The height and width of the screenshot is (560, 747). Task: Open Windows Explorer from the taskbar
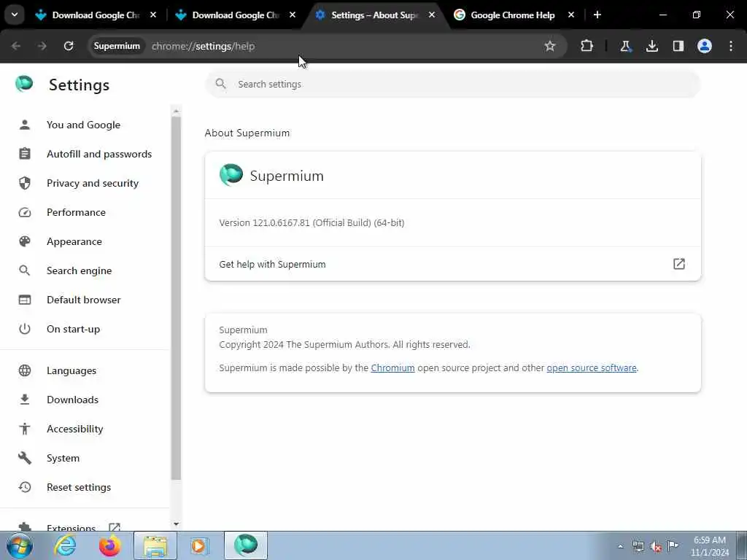[155, 545]
